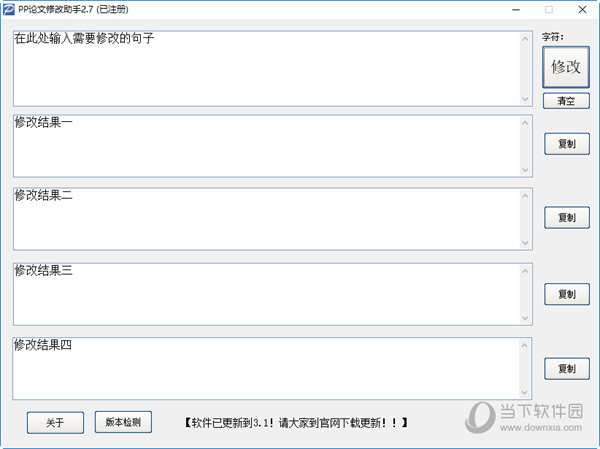The height and width of the screenshot is (449, 600).
Task: Click the 清空 button to clear input
Action: pos(566,101)
